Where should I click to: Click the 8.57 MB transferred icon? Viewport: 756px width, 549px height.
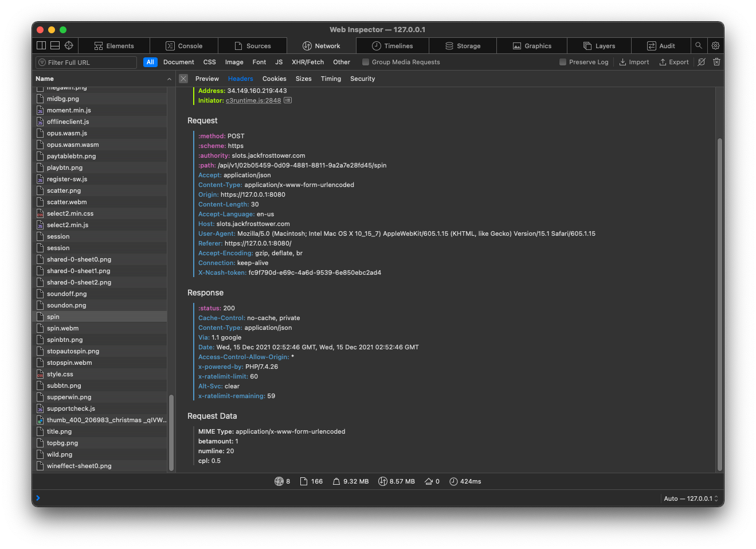pos(383,481)
